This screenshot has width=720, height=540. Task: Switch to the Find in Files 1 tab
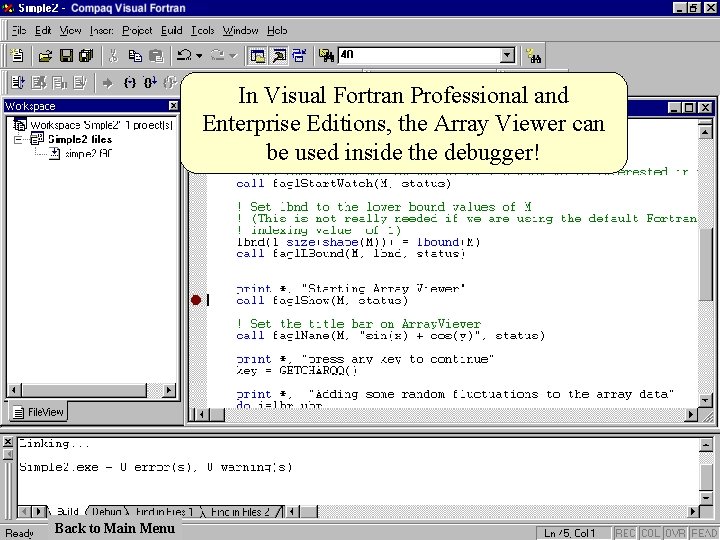pyautogui.click(x=164, y=512)
